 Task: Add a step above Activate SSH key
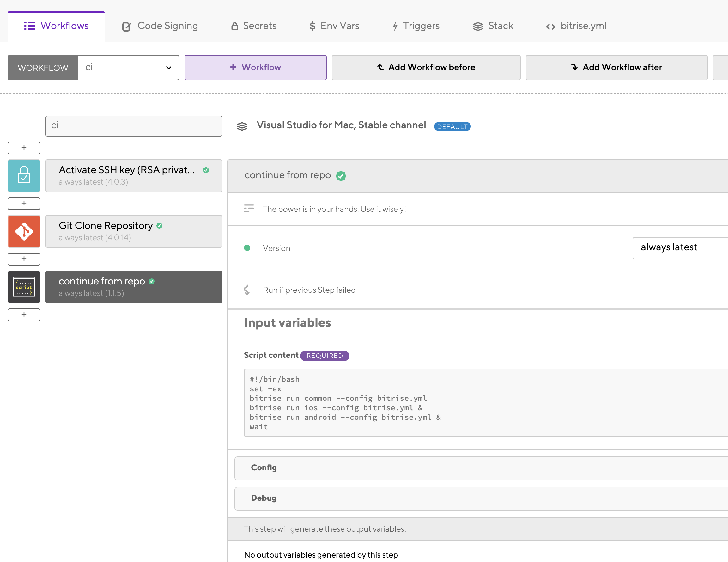pos(24,147)
